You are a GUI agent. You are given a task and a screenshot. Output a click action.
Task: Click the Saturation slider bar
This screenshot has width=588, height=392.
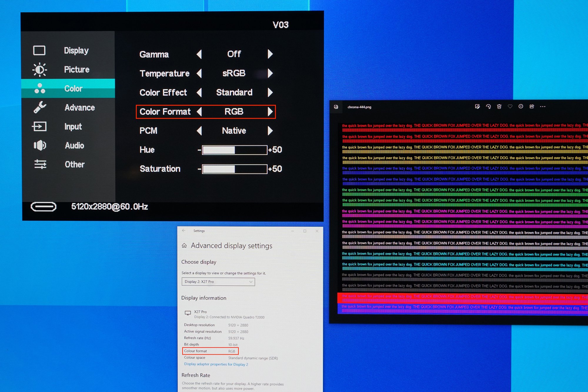pyautogui.click(x=234, y=169)
